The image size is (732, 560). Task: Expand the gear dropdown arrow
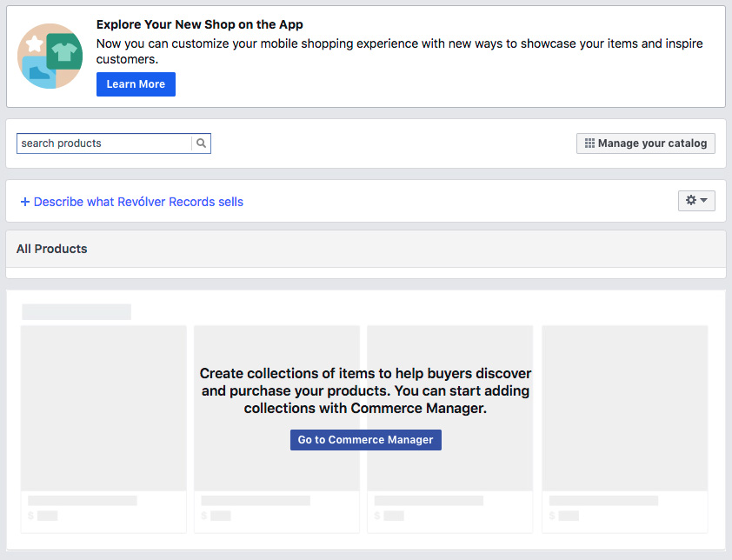click(703, 200)
